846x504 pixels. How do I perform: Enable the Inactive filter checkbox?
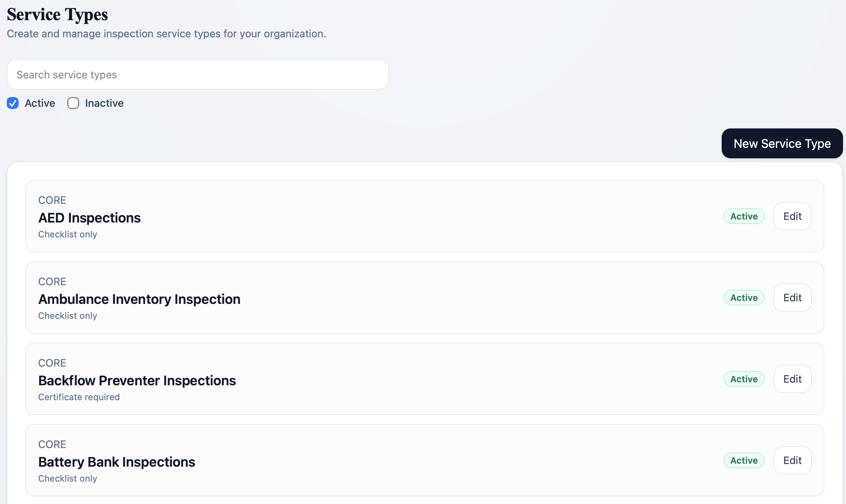(x=73, y=103)
